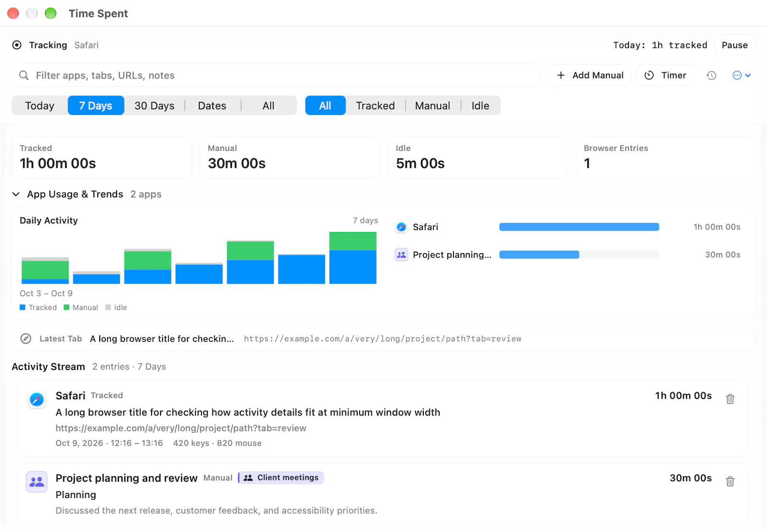Image resolution: width=767 pixels, height=532 pixels.
Task: Click the Client meetings tag
Action: 281,478
